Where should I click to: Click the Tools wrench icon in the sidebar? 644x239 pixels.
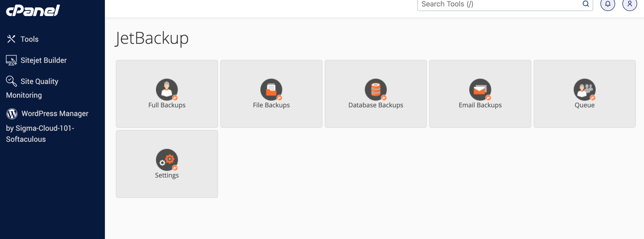pos(11,39)
